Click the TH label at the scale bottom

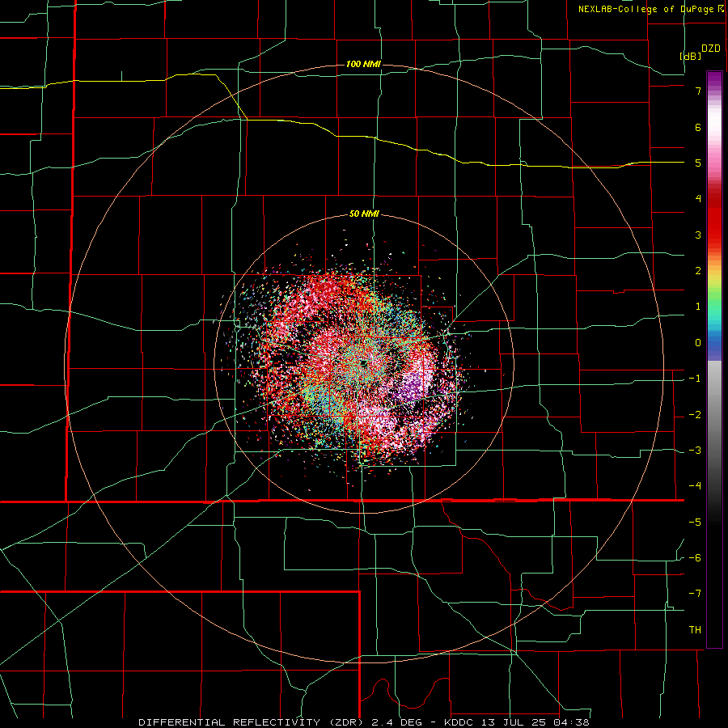(x=695, y=630)
